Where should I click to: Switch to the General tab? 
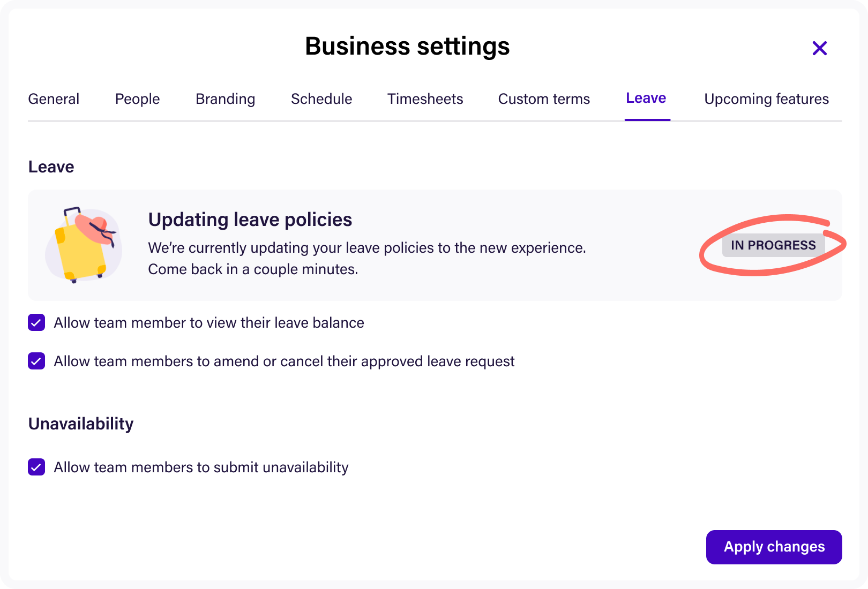pyautogui.click(x=54, y=99)
